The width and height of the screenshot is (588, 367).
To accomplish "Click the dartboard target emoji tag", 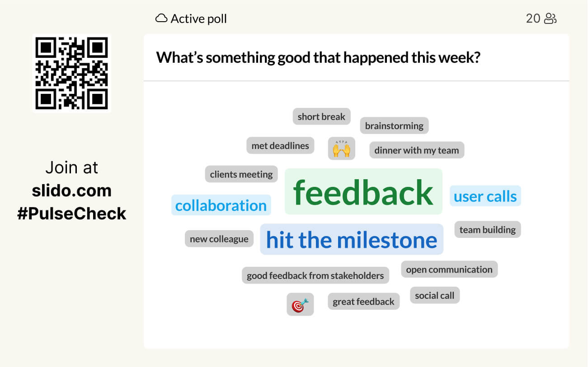I will [x=300, y=305].
